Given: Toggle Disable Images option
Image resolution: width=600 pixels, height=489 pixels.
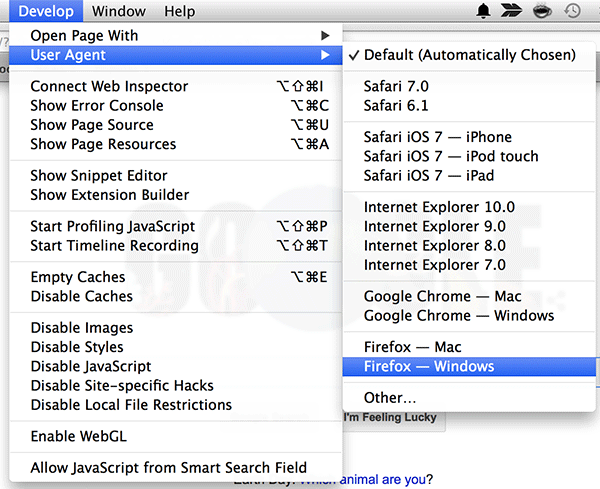Looking at the screenshot, I should [x=81, y=328].
